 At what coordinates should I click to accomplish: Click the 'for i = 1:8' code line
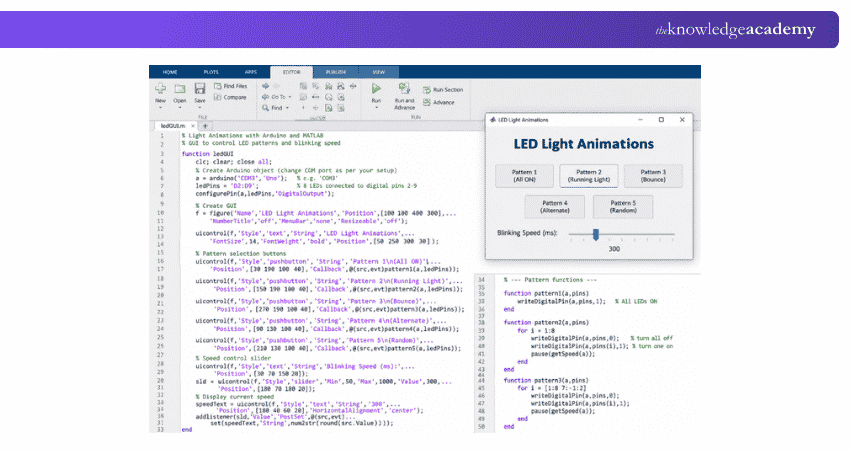(x=536, y=330)
